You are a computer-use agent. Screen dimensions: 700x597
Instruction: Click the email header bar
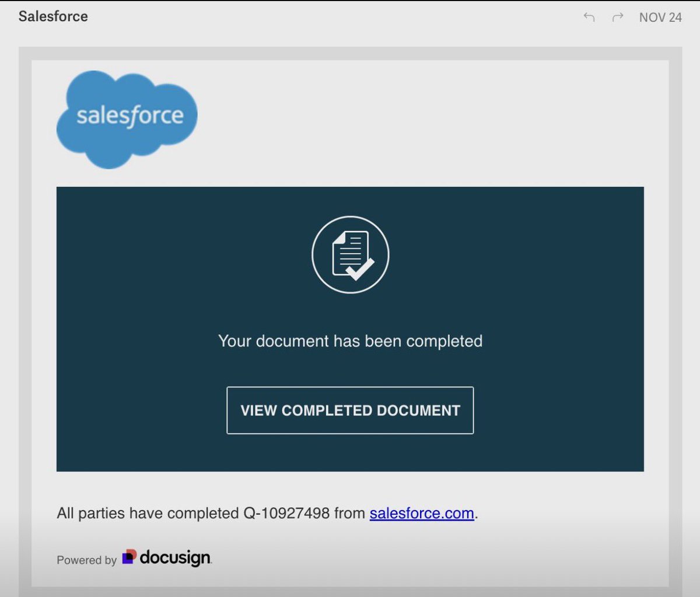click(x=350, y=16)
